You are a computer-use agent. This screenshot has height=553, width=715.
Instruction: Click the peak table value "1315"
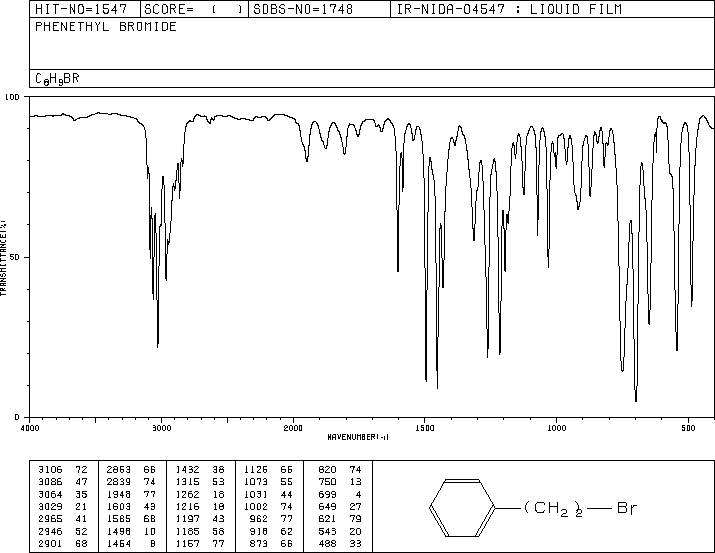[x=187, y=482]
